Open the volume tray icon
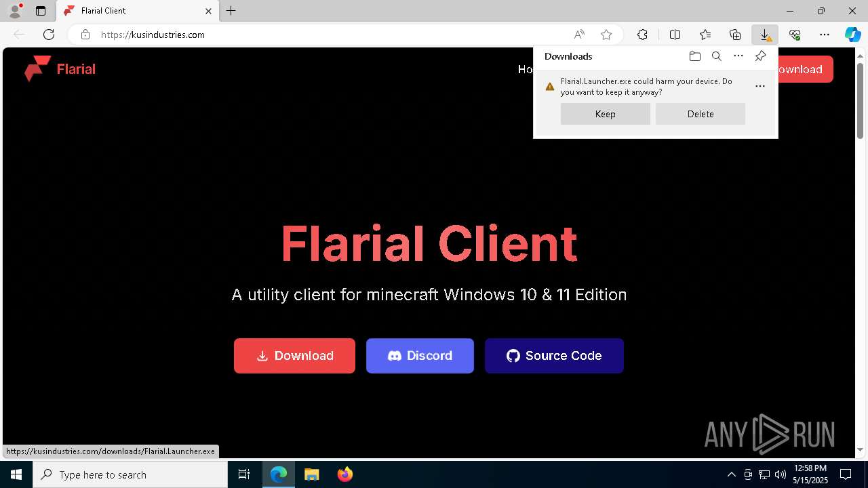 click(781, 474)
